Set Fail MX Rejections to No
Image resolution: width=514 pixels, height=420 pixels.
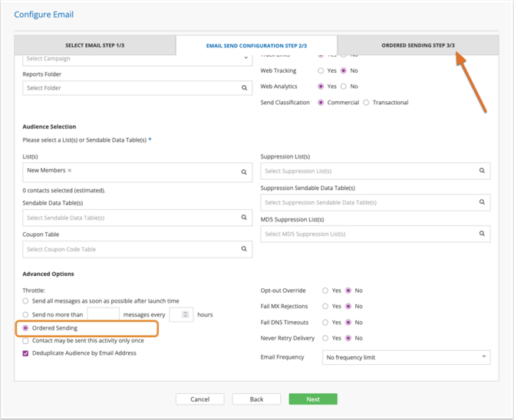coord(348,307)
